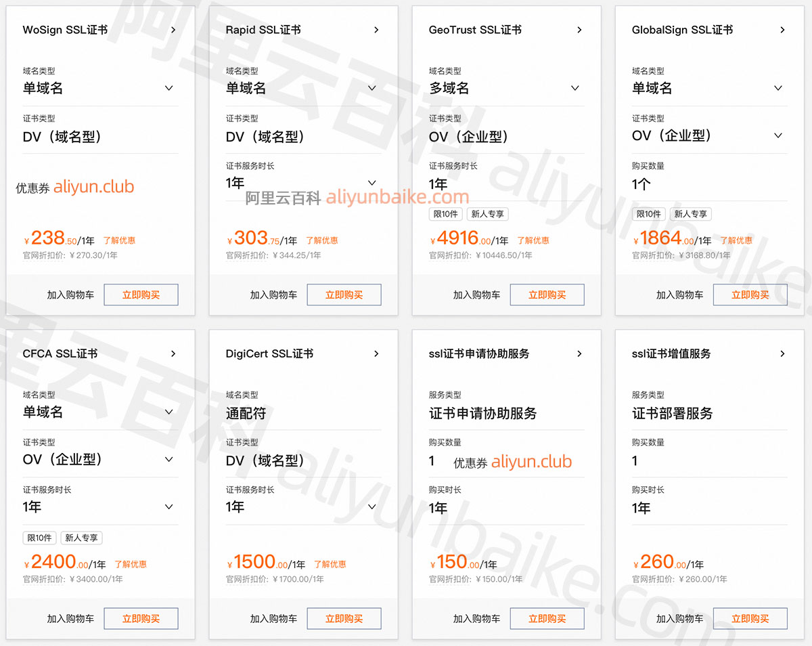Open 了解优惠 link under GeoTrust price
Viewport: 812px width, 646px height.
[533, 240]
